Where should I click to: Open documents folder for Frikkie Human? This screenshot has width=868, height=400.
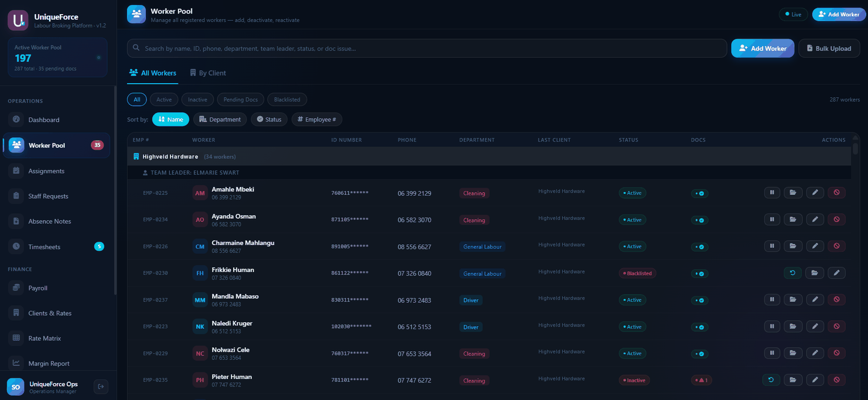coord(815,273)
